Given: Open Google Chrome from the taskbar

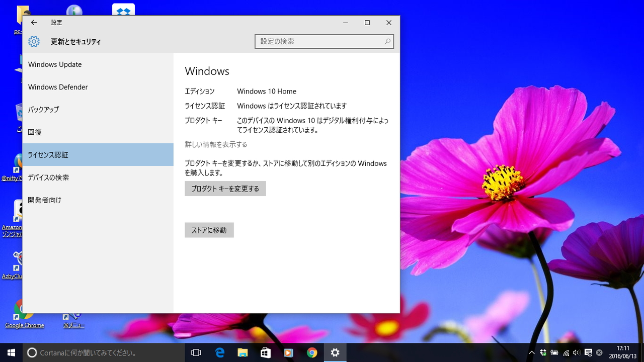Looking at the screenshot, I should (312, 352).
